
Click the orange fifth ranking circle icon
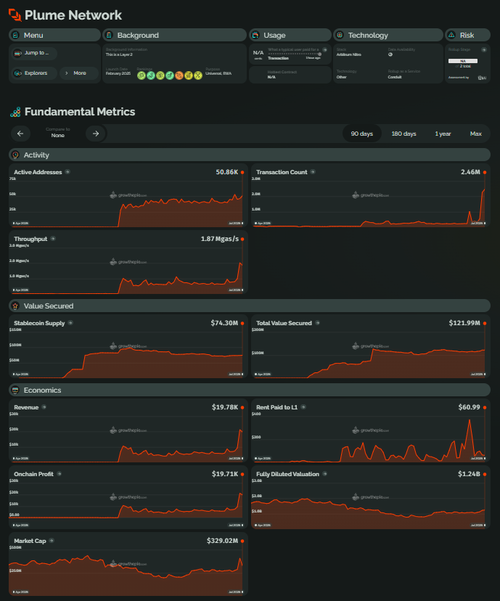click(x=179, y=76)
